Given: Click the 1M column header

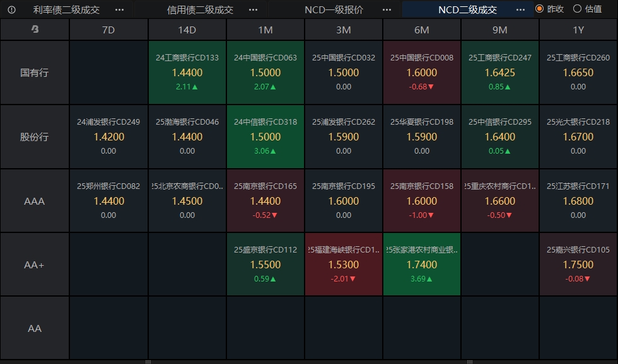Looking at the screenshot, I should coord(265,30).
